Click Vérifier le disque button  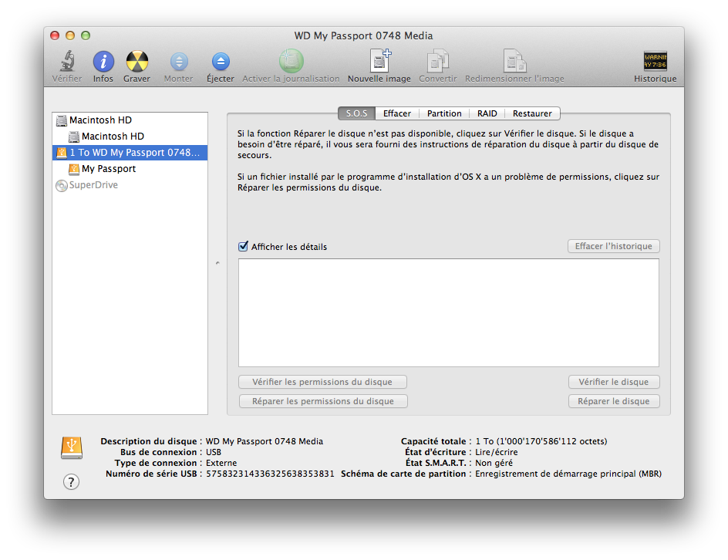[614, 382]
